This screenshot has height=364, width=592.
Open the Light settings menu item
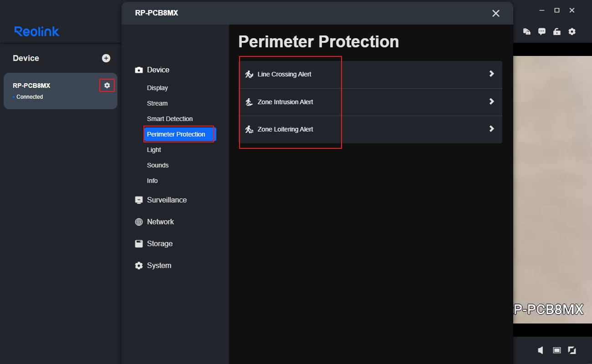point(153,150)
